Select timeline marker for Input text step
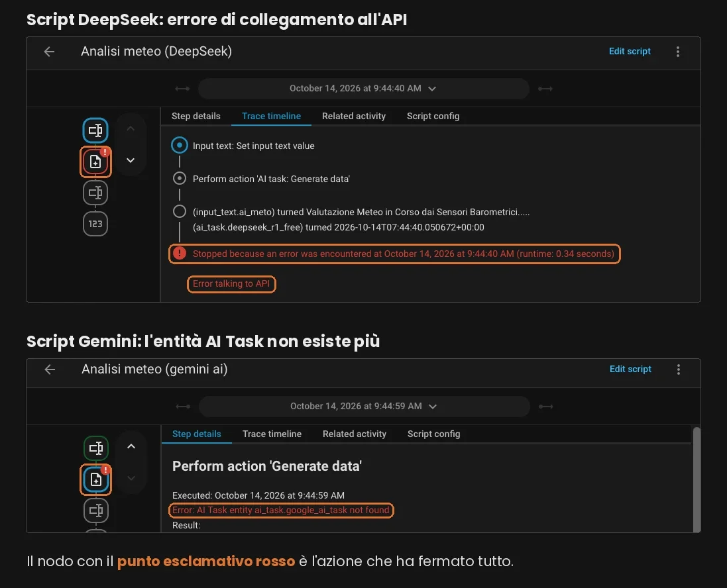 coord(180,146)
